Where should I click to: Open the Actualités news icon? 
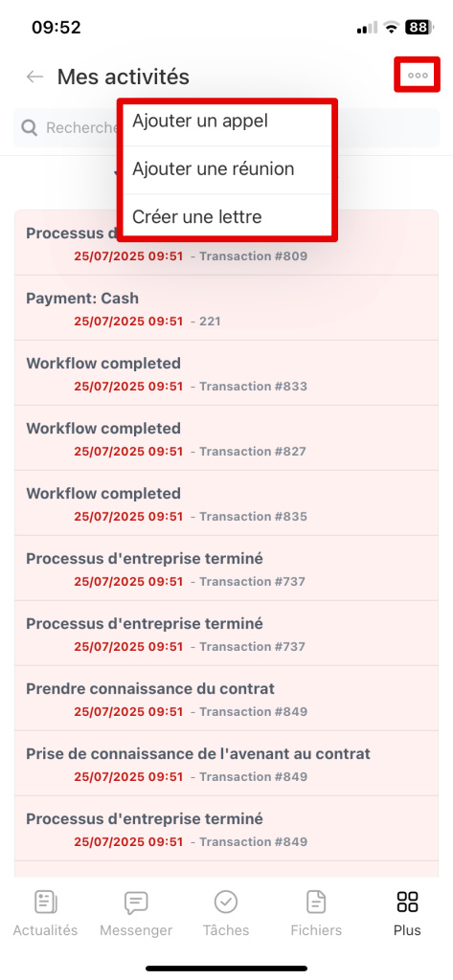pos(45,902)
